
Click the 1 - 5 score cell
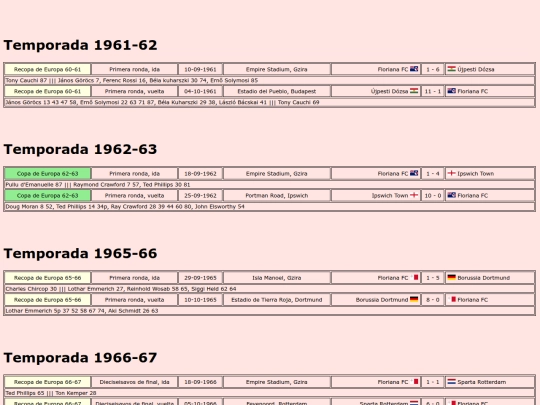tap(433, 278)
